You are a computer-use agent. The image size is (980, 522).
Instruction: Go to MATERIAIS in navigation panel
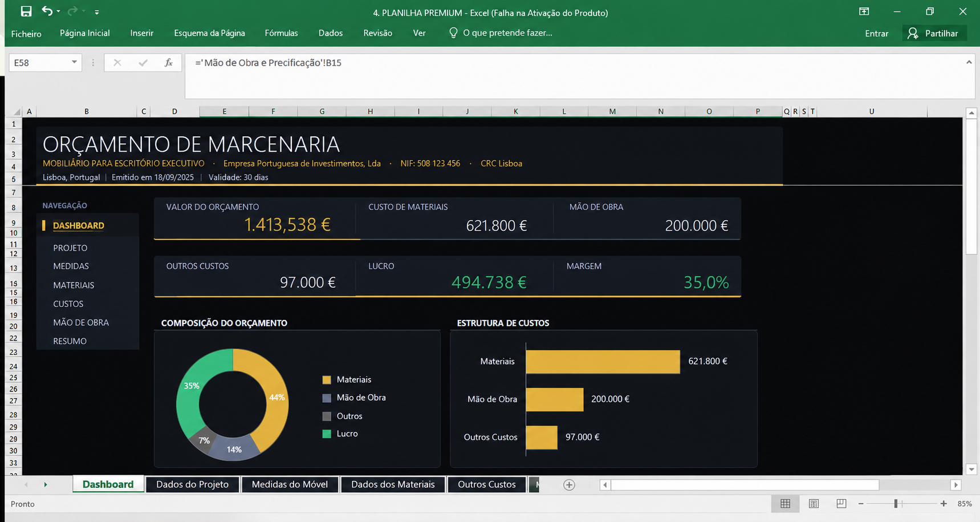click(x=74, y=285)
